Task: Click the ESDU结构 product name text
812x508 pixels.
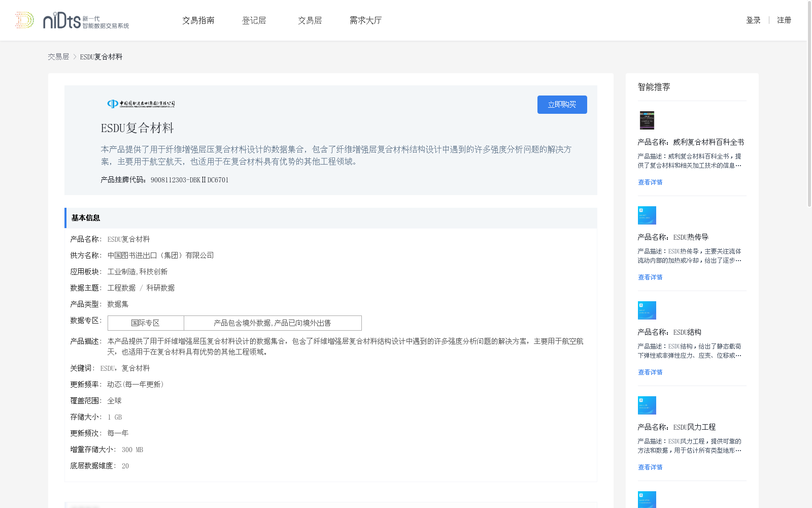Action: [687, 332]
